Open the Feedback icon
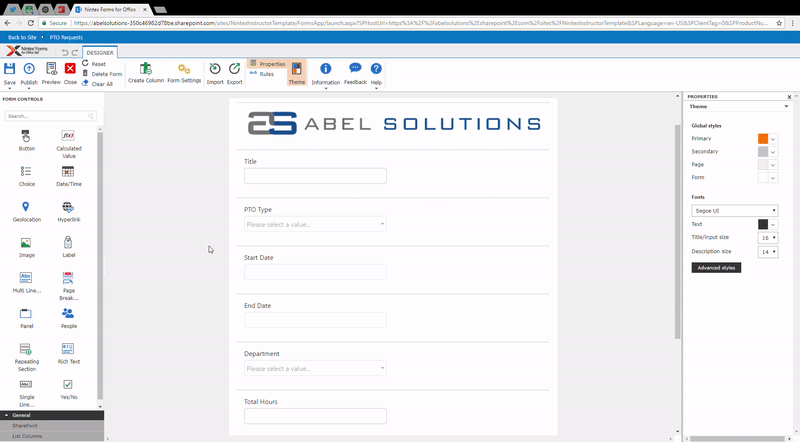Viewport: 800px width, 442px height. tap(355, 68)
